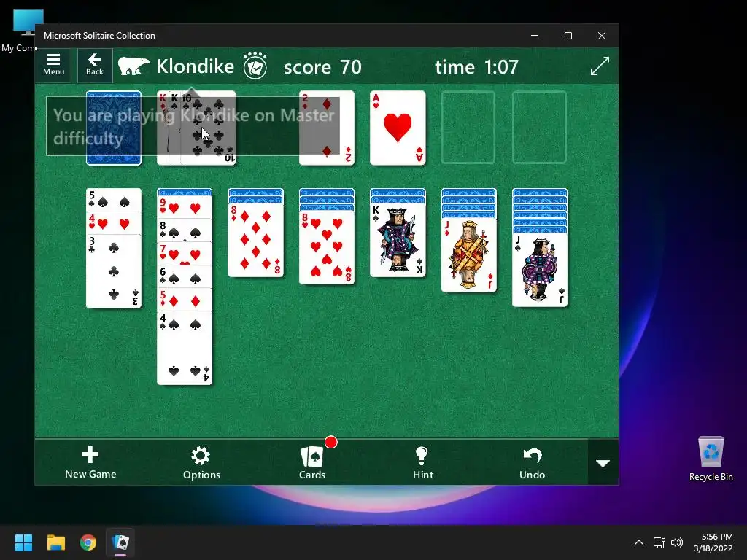The height and width of the screenshot is (560, 747).
Task: Select the 7 of hearts in second column
Action: pos(185,253)
